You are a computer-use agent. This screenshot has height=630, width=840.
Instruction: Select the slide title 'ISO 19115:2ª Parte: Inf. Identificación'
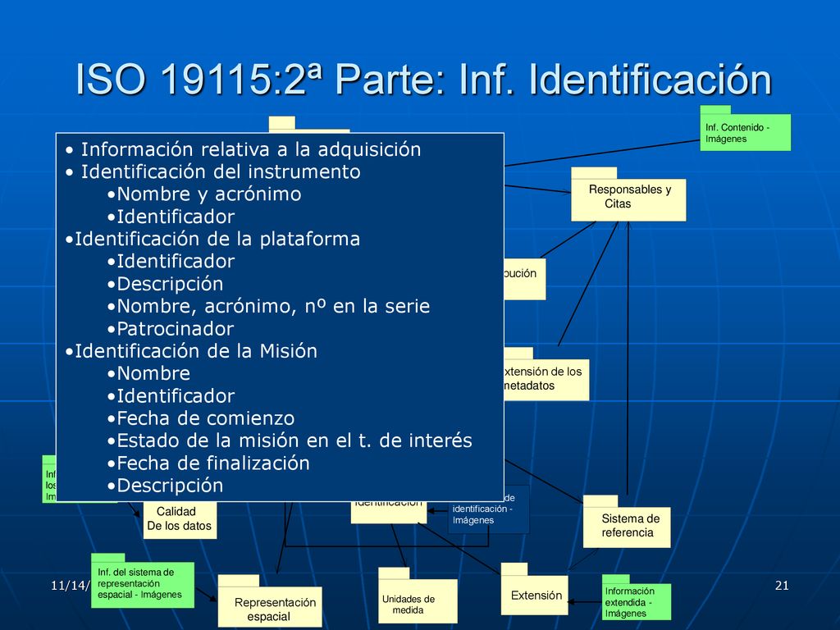tap(423, 80)
